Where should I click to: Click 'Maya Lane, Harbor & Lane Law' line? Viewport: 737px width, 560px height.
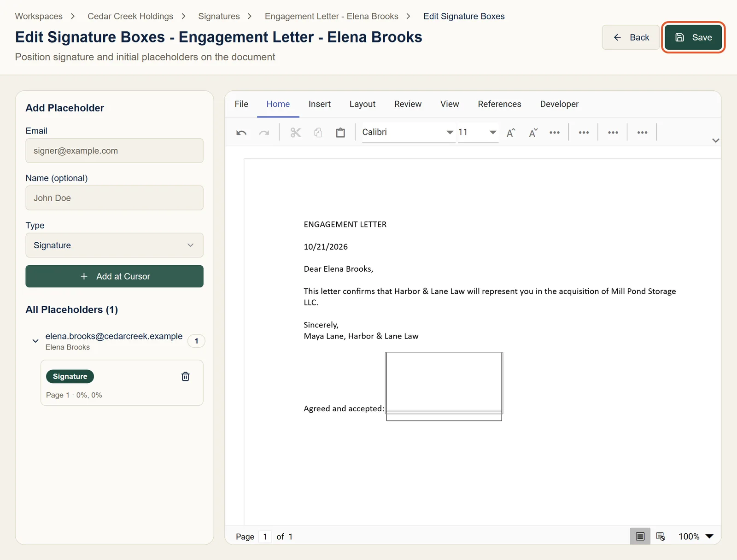pyautogui.click(x=361, y=336)
